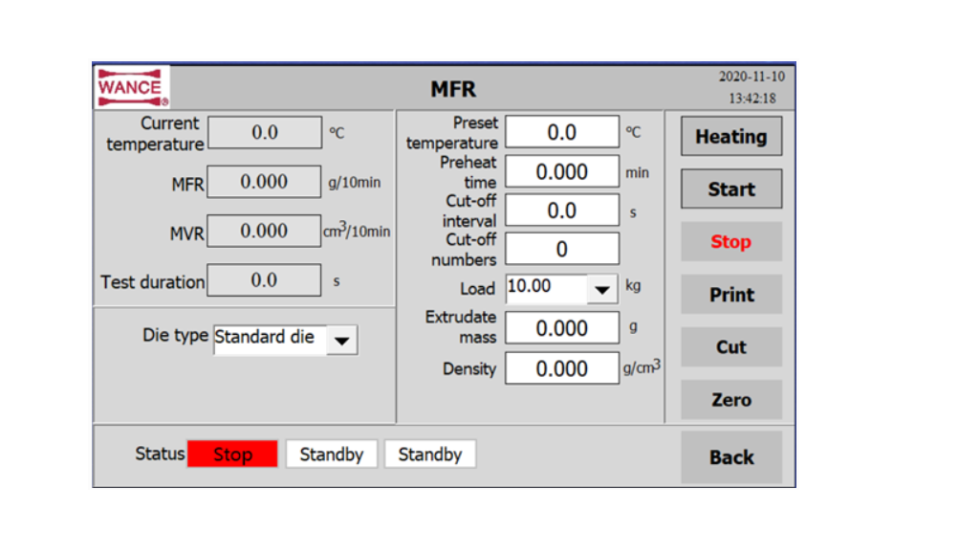Viewport: 980px width, 555px height.
Task: Select the Standard die combo box text
Action: tap(270, 338)
